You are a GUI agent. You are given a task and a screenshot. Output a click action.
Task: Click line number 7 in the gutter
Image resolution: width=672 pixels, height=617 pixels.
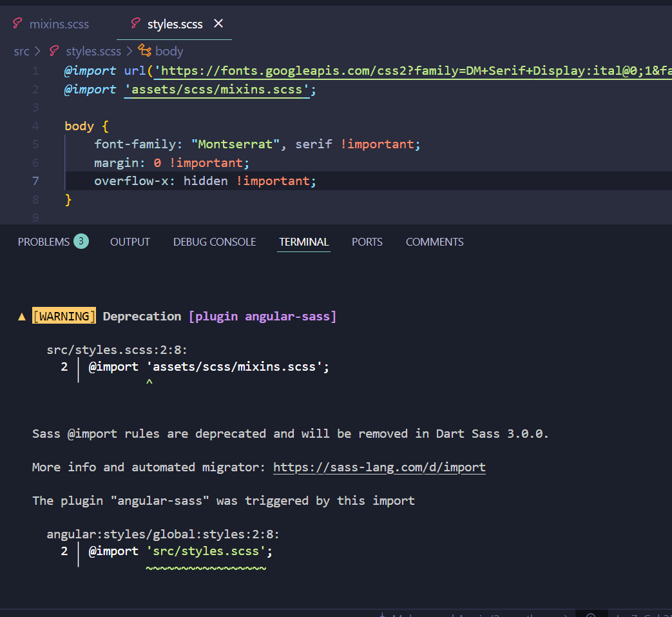pos(35,181)
